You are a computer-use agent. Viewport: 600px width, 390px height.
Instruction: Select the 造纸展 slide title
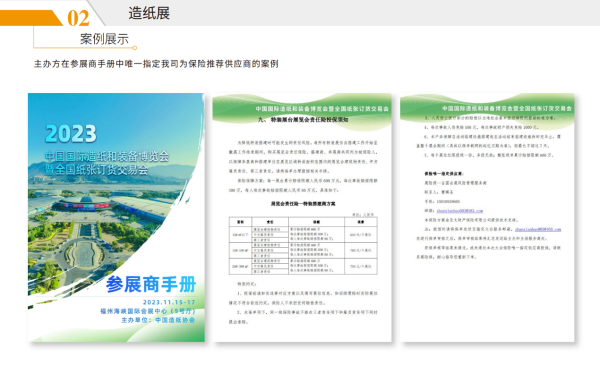pyautogui.click(x=149, y=13)
